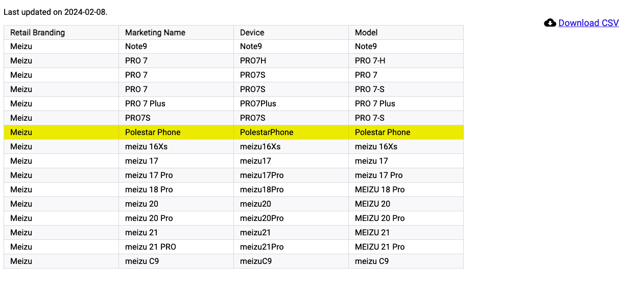Image resolution: width=644 pixels, height=288 pixels.
Task: Click the Model column header
Action: [x=366, y=33]
